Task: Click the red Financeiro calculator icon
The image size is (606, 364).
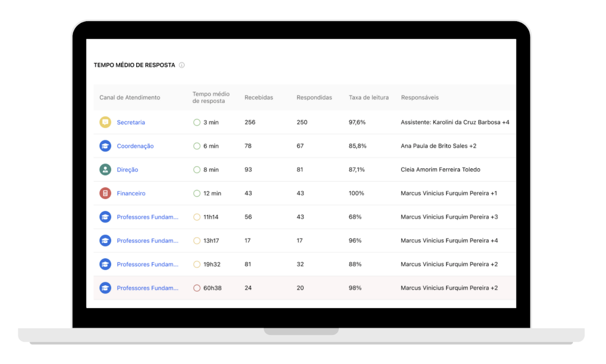Action: [x=105, y=193]
